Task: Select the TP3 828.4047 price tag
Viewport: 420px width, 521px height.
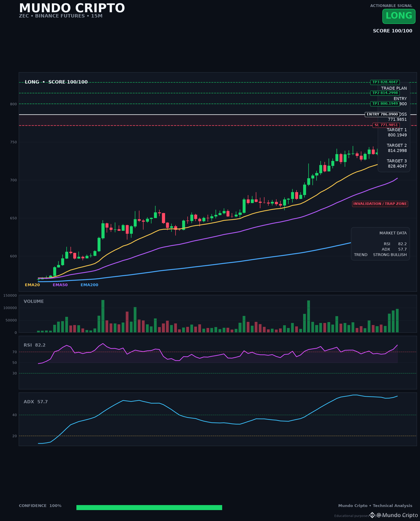Action: click(x=385, y=82)
